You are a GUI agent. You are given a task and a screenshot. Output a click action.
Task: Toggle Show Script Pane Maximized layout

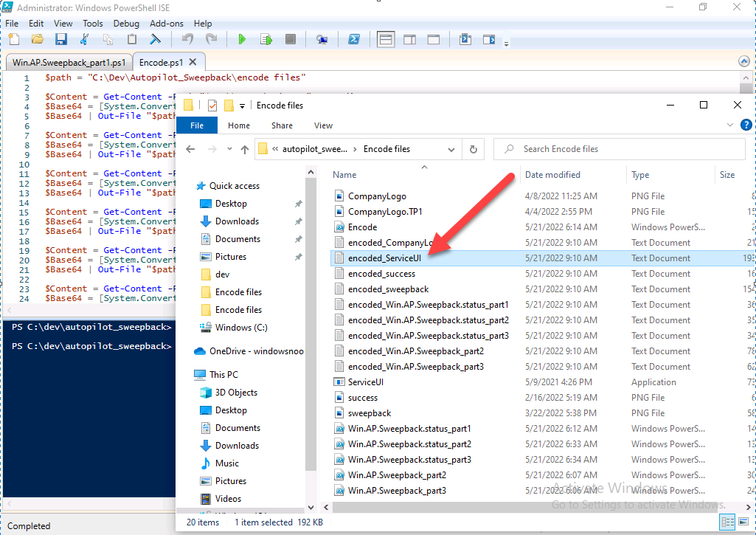tap(434, 39)
